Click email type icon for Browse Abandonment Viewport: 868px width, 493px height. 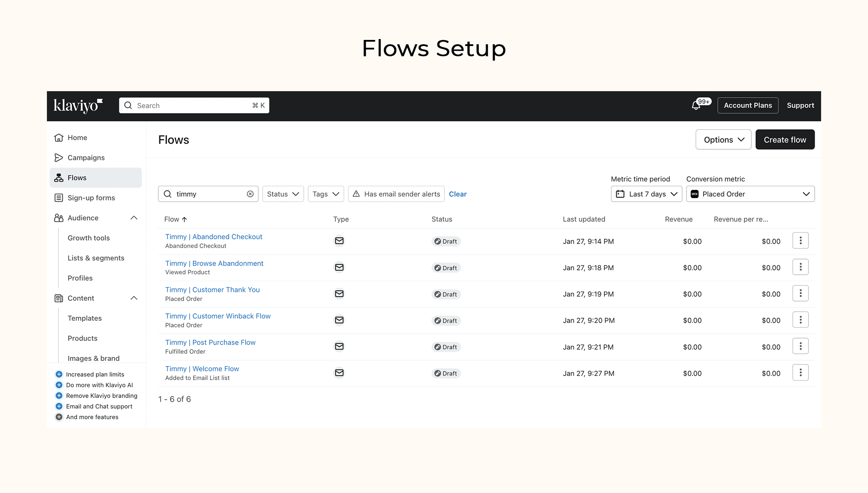[339, 267]
